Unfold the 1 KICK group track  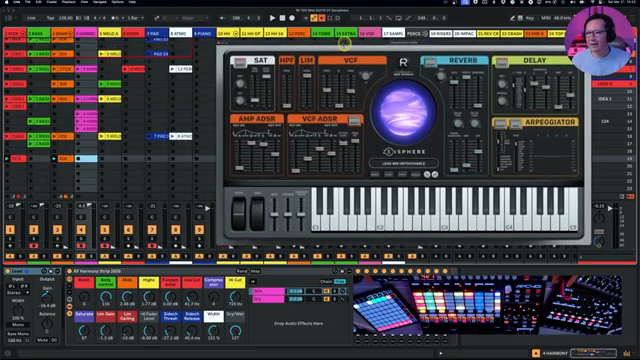click(22, 33)
